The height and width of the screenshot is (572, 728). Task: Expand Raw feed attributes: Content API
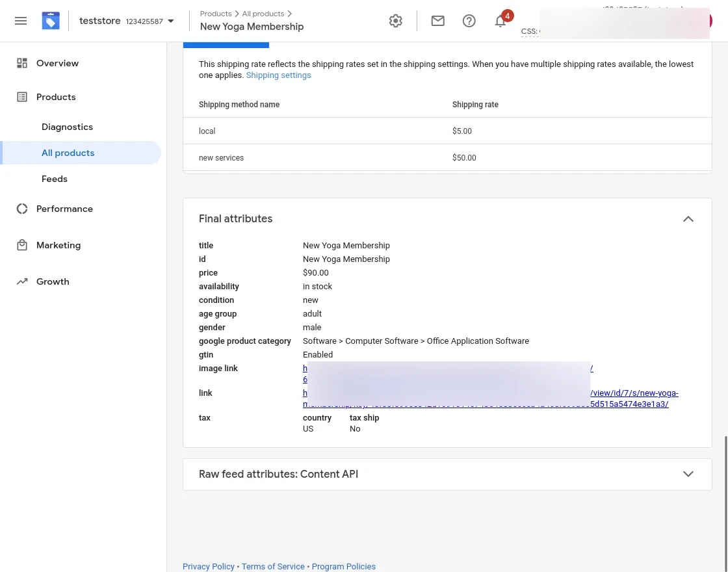(688, 474)
